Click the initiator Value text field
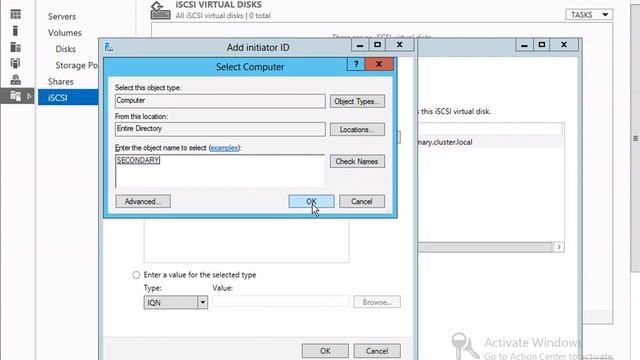Viewport: 640px width, 360px height. click(281, 302)
